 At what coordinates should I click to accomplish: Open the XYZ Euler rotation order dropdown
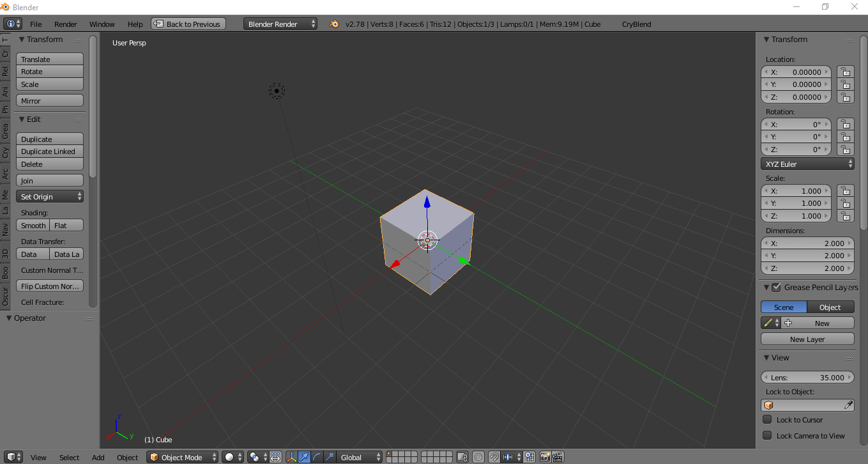807,164
